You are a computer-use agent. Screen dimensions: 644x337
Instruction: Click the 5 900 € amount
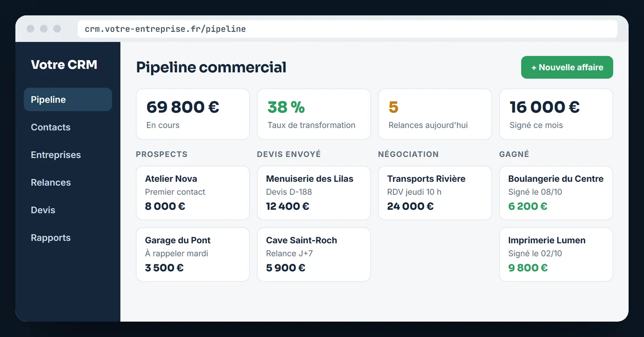(286, 268)
